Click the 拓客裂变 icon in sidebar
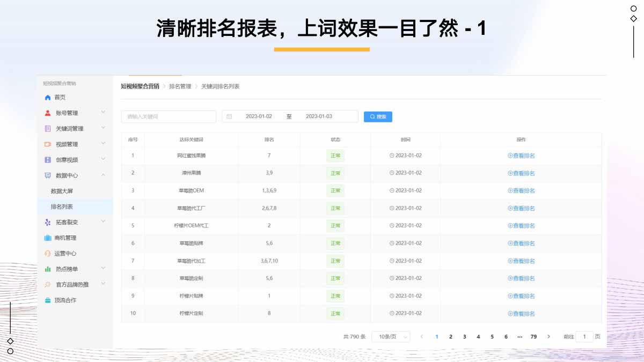 point(48,222)
